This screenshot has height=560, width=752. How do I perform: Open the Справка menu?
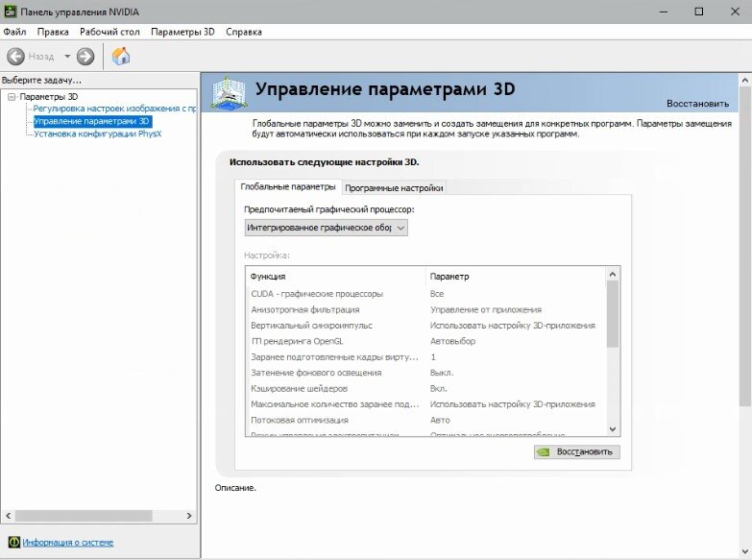coord(244,32)
